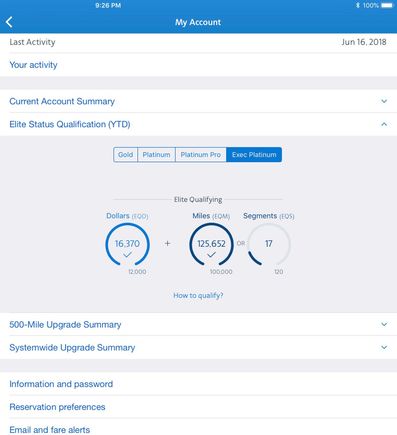The width and height of the screenshot is (397, 435).
Task: Tap the Dollars (EQD) label
Action: tap(127, 216)
